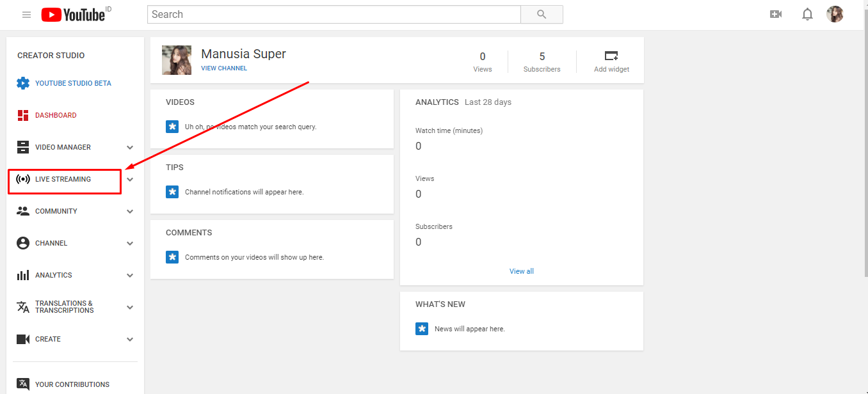This screenshot has width=868, height=394.
Task: Click the Subscribers count in header
Action: tap(542, 56)
